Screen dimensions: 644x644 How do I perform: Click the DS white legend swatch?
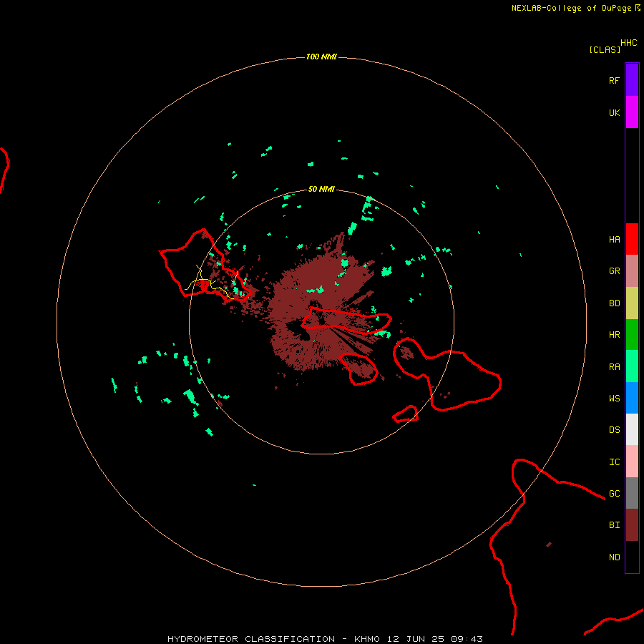(x=632, y=429)
